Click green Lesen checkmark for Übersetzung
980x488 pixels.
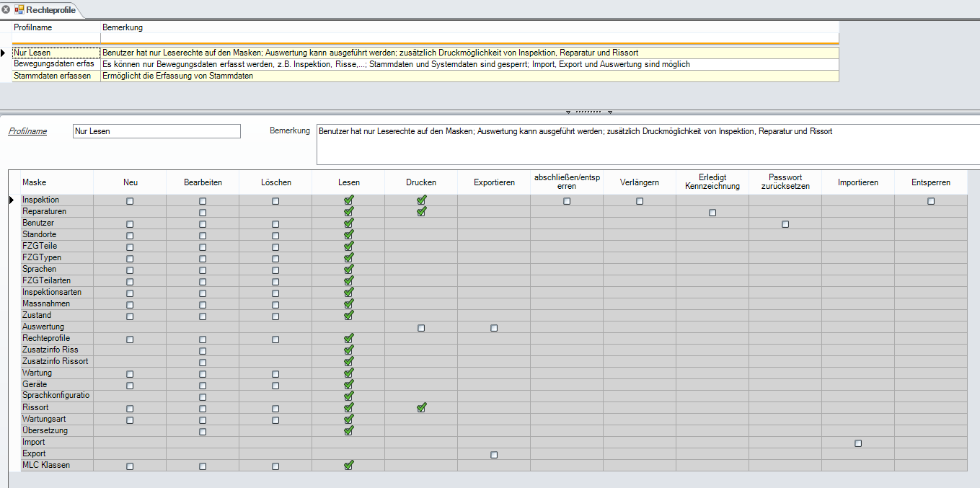click(349, 431)
